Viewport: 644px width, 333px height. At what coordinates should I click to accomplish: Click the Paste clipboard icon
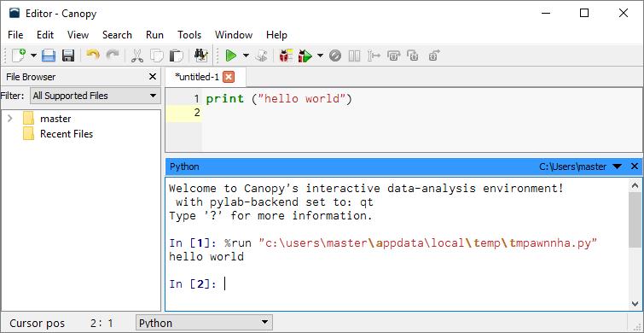click(x=177, y=55)
